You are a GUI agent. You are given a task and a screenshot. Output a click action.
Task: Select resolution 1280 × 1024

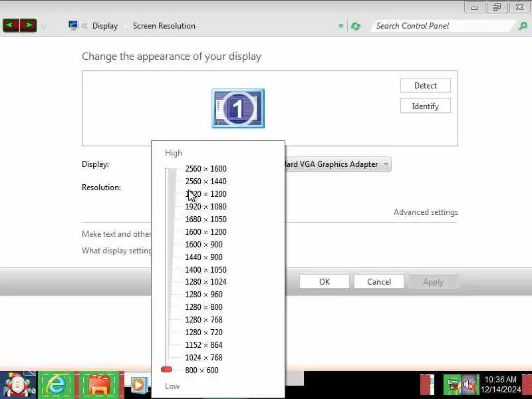(x=205, y=281)
